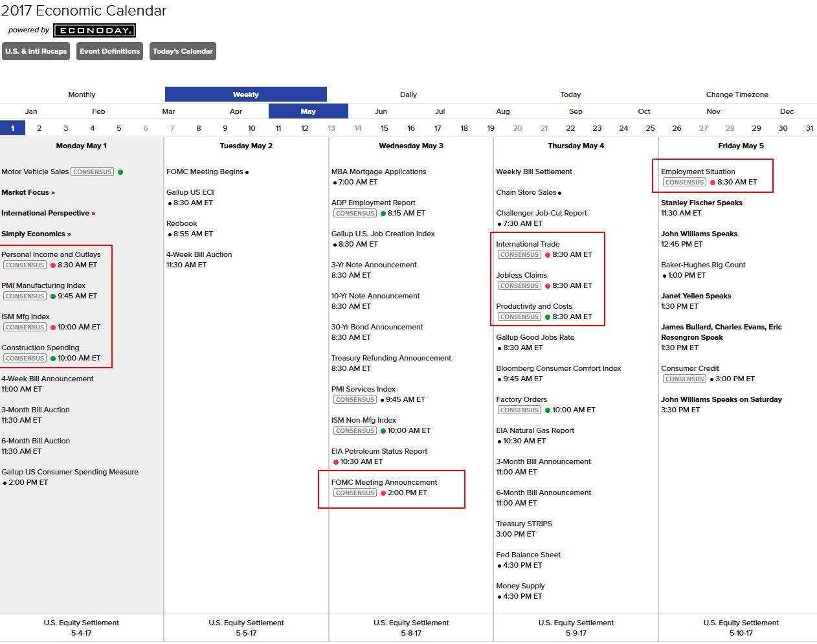Open Money Supply event

pyautogui.click(x=520, y=586)
